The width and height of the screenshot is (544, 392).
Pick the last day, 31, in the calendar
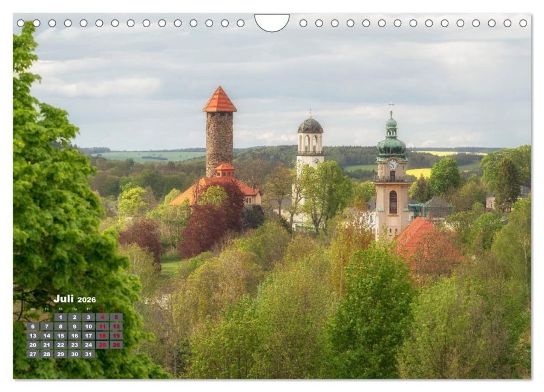click(88, 354)
